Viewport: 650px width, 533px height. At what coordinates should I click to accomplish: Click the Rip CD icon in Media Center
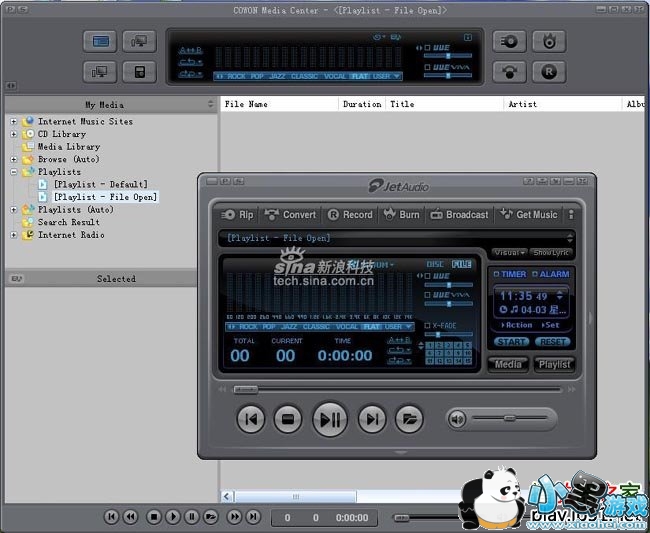[509, 41]
